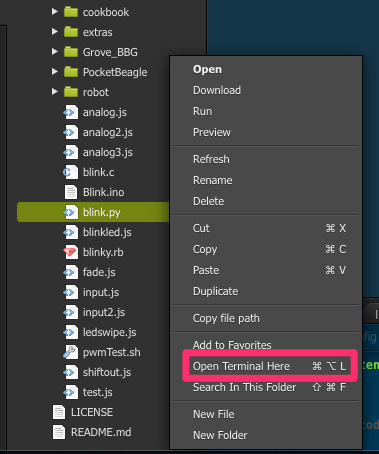Click the input2.js file icon
The image size is (379, 454).
pyautogui.click(x=70, y=312)
